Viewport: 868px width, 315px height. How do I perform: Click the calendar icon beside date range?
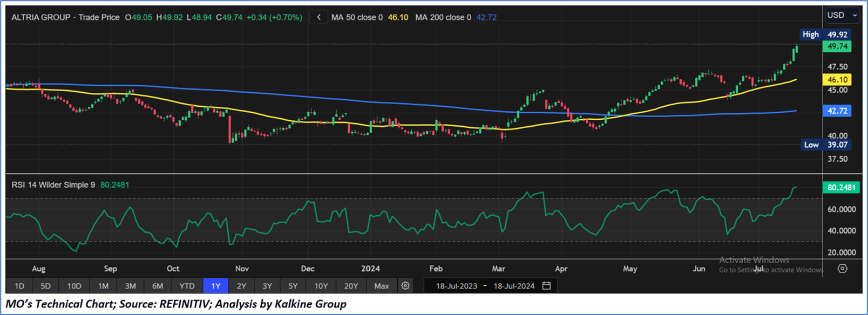pos(546,286)
